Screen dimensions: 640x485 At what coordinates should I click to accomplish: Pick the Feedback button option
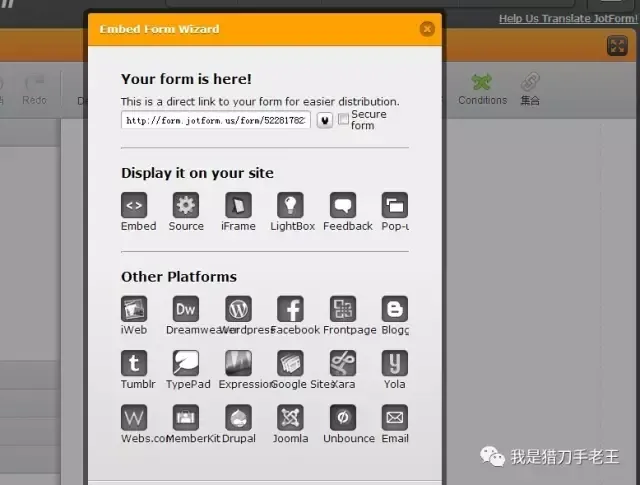pos(343,205)
